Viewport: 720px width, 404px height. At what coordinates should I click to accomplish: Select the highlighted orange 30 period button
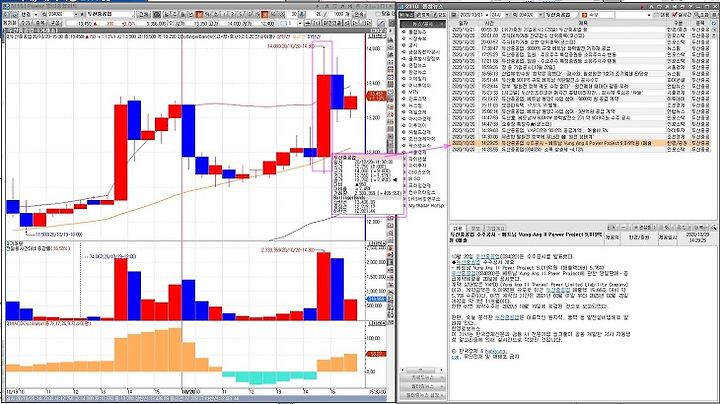[x=264, y=15]
